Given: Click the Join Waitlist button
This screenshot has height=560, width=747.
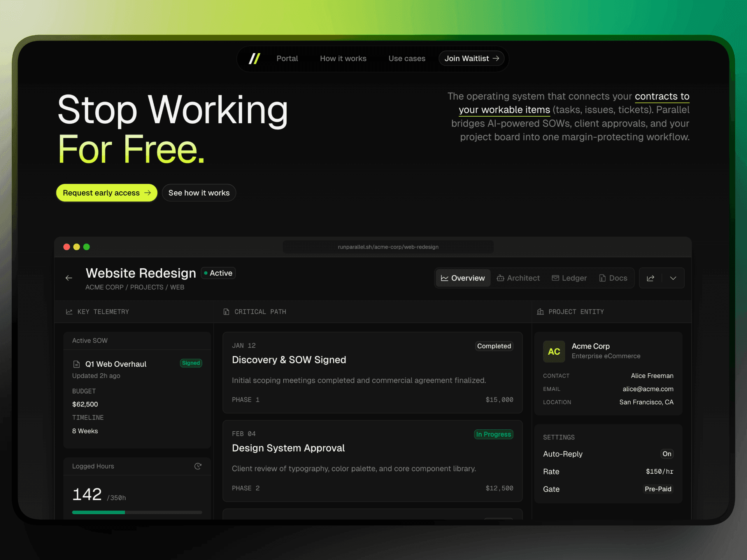Looking at the screenshot, I should pyautogui.click(x=472, y=59).
